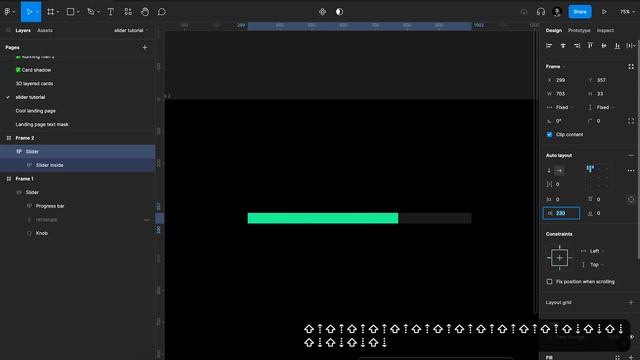Toggle independent corners icon
The image size is (640, 360).
click(x=631, y=121)
